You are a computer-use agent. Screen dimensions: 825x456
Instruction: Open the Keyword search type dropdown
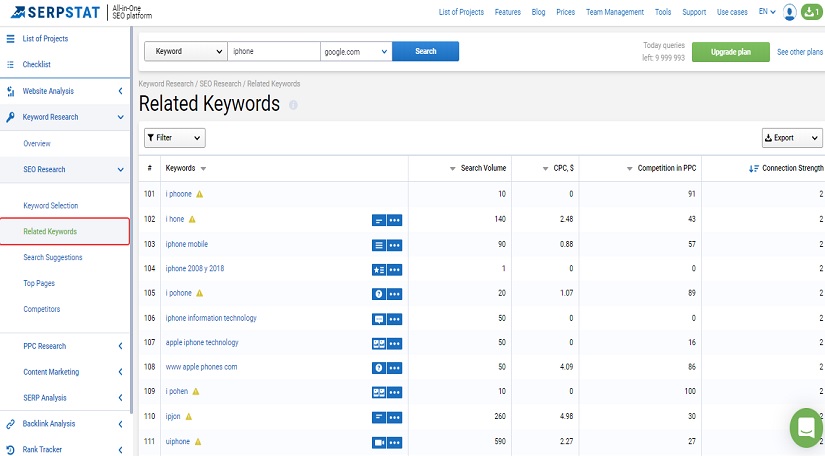pyautogui.click(x=186, y=52)
